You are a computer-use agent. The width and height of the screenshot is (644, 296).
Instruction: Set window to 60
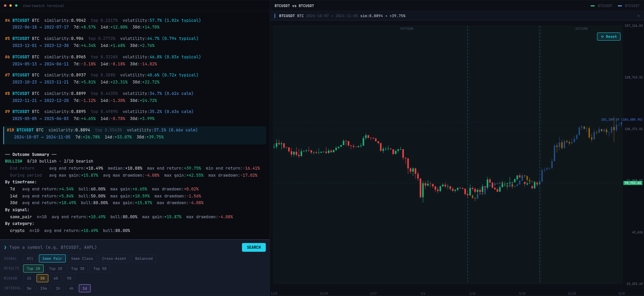[56, 278]
